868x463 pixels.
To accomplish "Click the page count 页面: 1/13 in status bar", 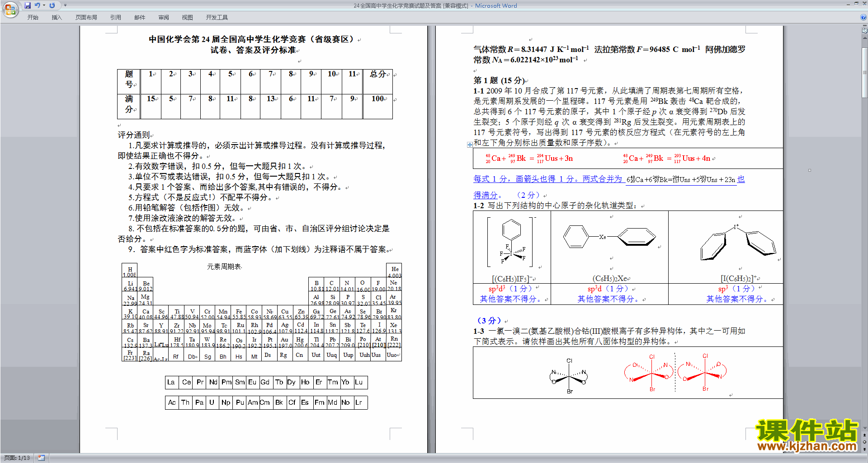I will 17,458.
